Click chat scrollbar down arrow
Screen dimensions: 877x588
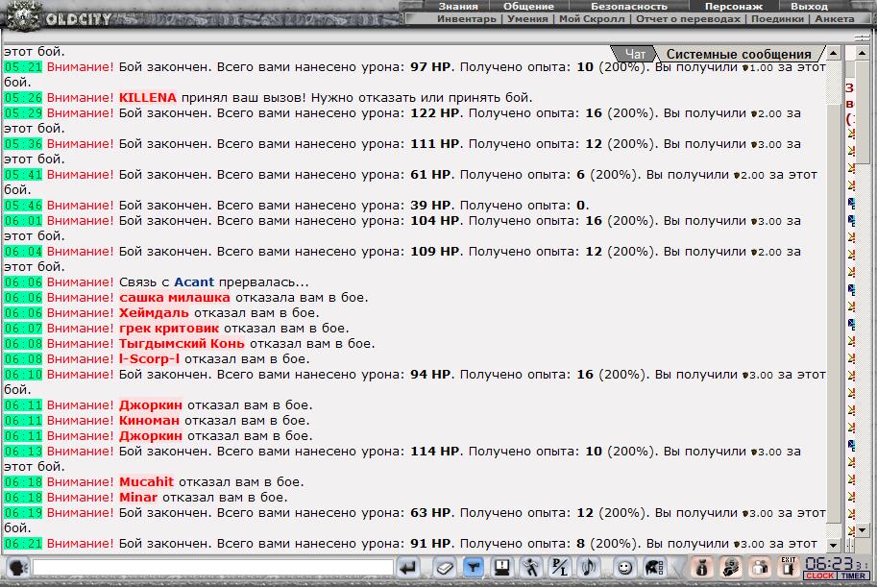point(834,545)
